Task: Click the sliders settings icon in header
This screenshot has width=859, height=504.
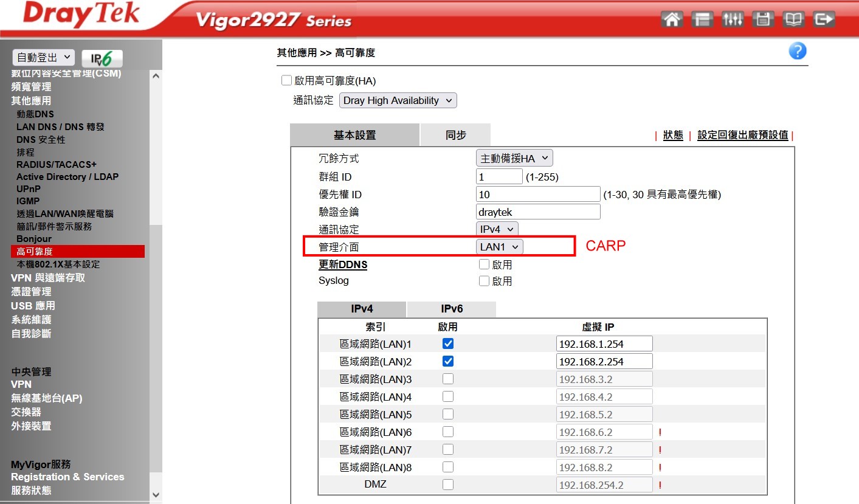Action: tap(732, 19)
